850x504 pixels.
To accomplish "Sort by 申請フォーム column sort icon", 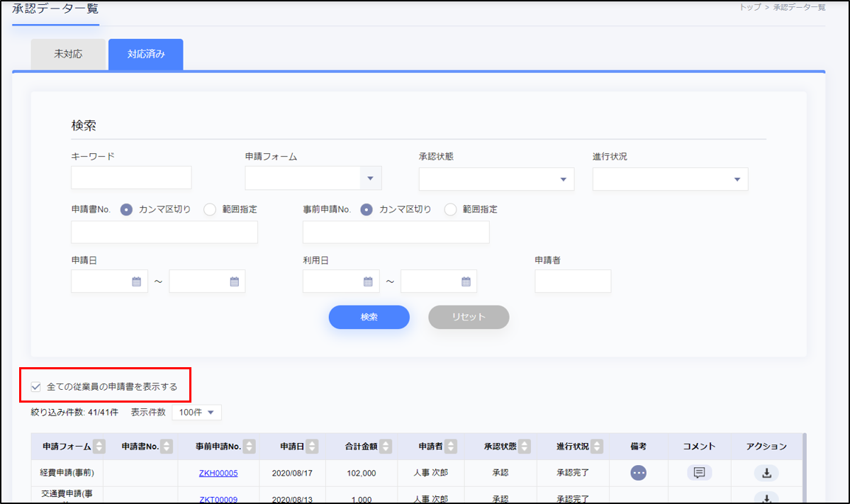I will pos(99,447).
